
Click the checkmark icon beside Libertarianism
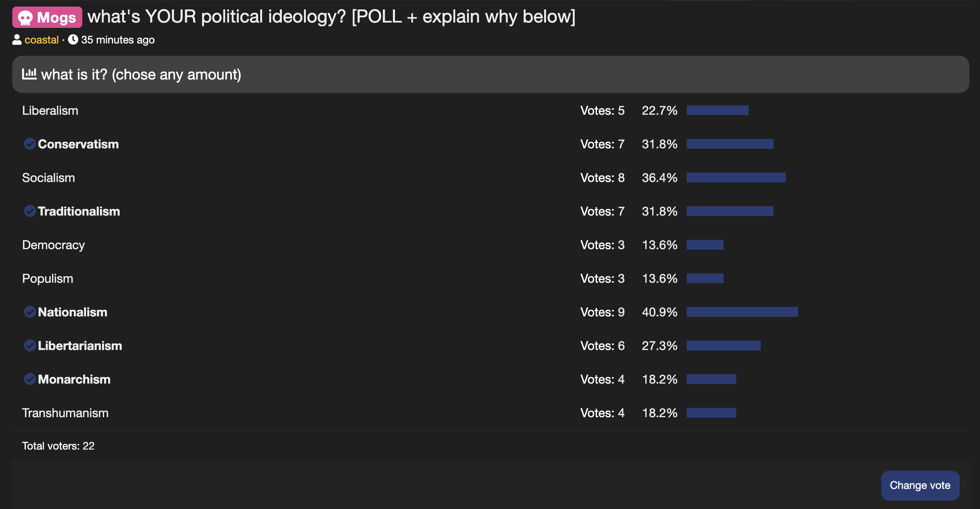[29, 345]
